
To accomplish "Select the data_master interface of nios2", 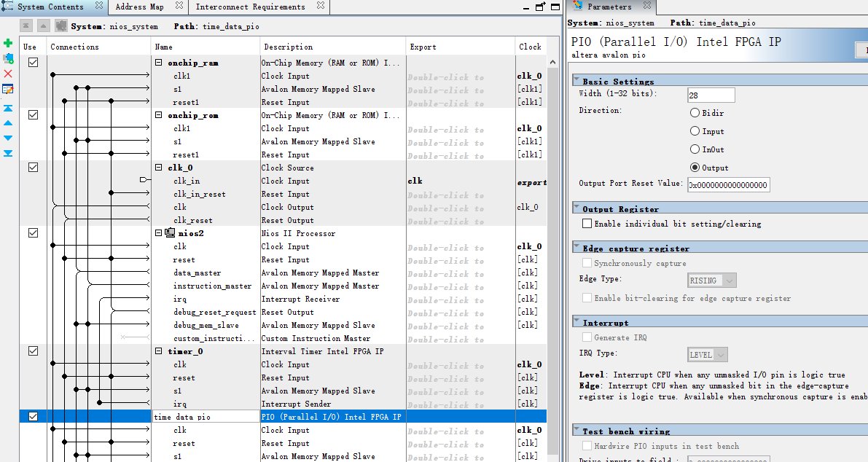I will [197, 273].
